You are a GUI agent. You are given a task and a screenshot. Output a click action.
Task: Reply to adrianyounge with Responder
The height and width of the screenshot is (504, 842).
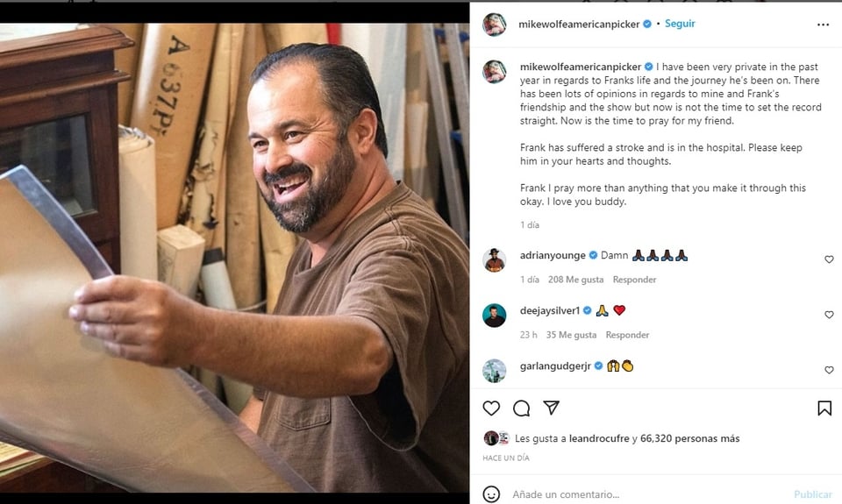634,279
